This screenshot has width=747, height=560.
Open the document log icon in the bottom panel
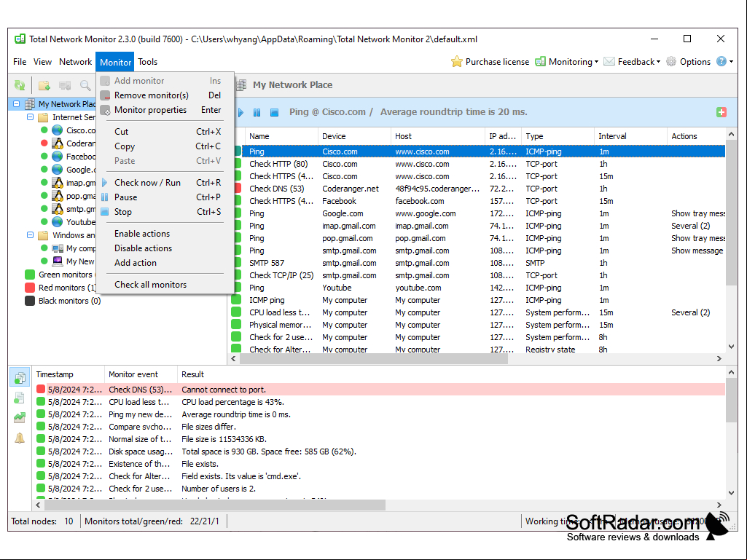click(x=20, y=397)
